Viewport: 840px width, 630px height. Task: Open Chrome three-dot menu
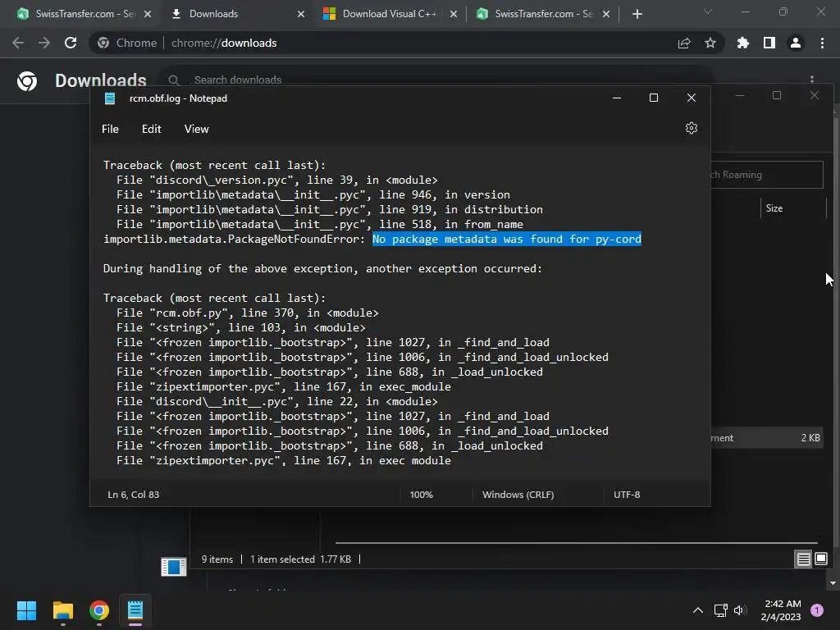822,43
